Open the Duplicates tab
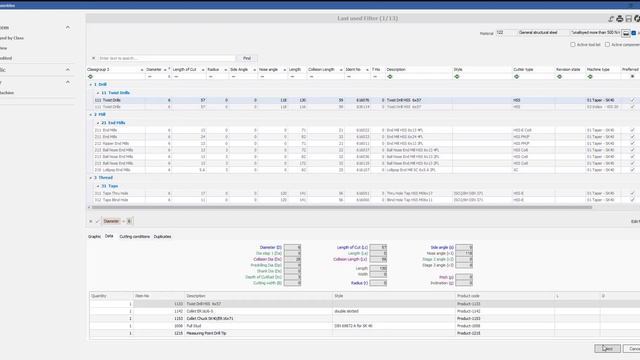Image resolution: width=640 pixels, height=360 pixels. tap(162, 237)
